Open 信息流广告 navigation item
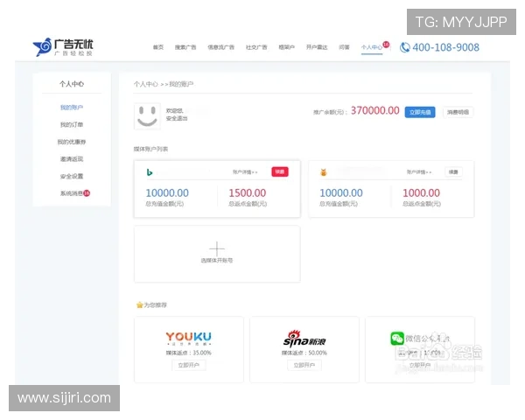Image resolution: width=525 pixels, height=420 pixels. tap(221, 47)
